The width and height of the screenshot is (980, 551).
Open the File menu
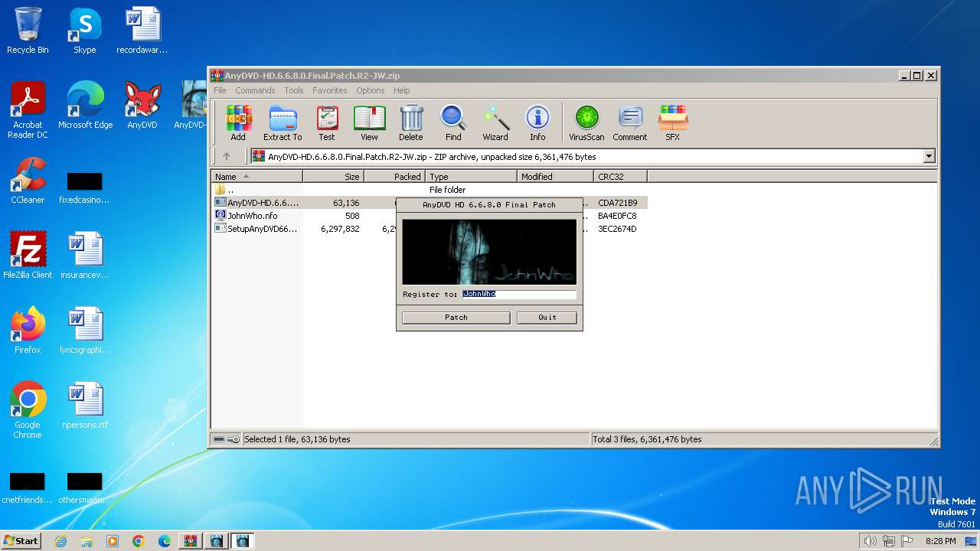(x=220, y=90)
